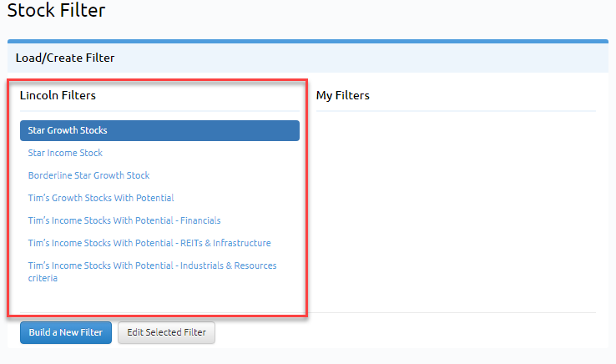Click the Load/Create Filter panel header
Image resolution: width=616 pixels, height=364 pixels.
coord(308,58)
